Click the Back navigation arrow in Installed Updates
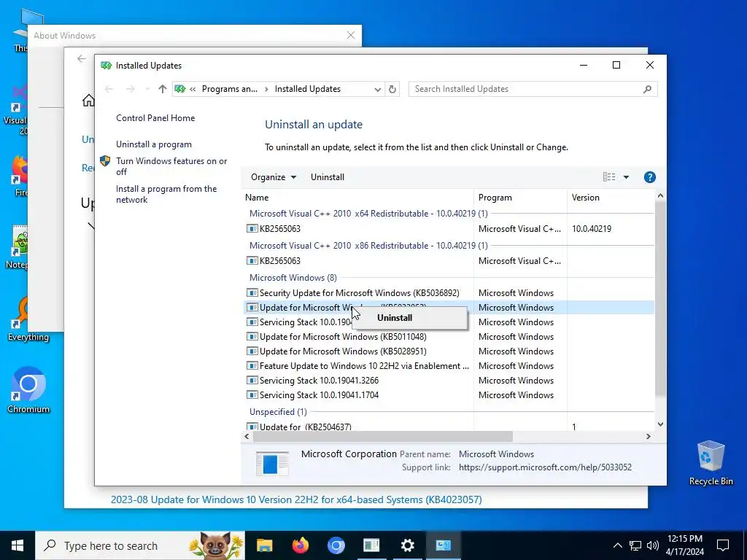The height and width of the screenshot is (560, 747). [109, 89]
